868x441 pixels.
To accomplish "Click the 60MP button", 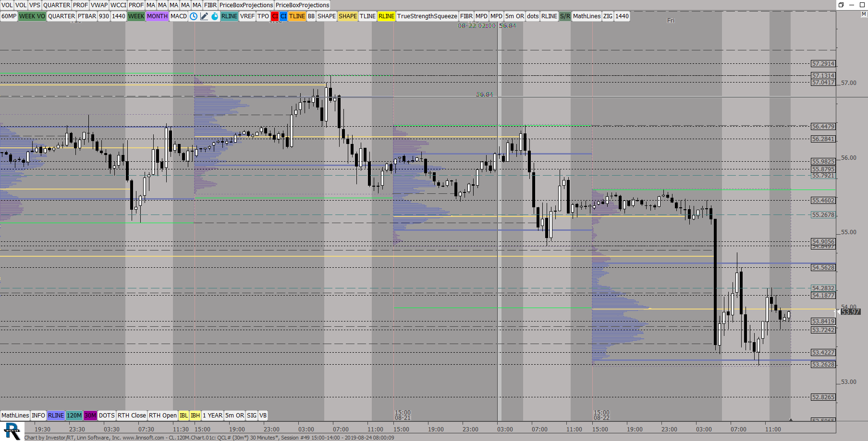I will click(x=9, y=16).
